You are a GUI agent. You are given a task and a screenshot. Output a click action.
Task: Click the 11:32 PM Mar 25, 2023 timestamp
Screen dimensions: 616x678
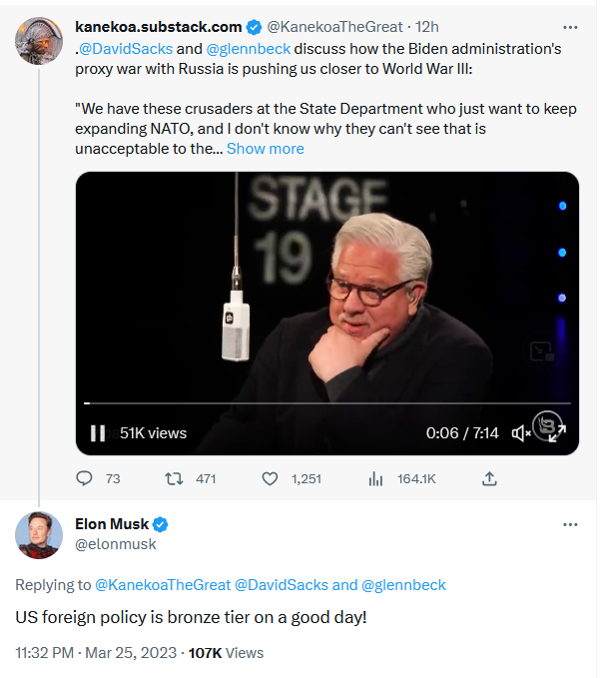click(x=96, y=652)
